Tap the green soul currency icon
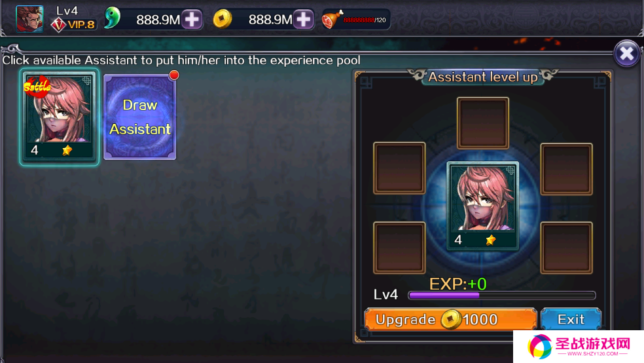644x363 pixels. (x=112, y=18)
